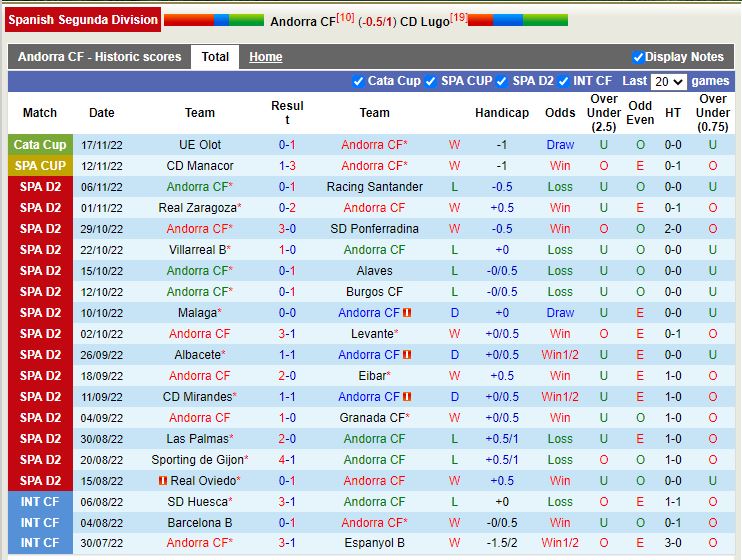The height and width of the screenshot is (560, 742).
Task: Open the SPA CUP match row label
Action: (40, 166)
